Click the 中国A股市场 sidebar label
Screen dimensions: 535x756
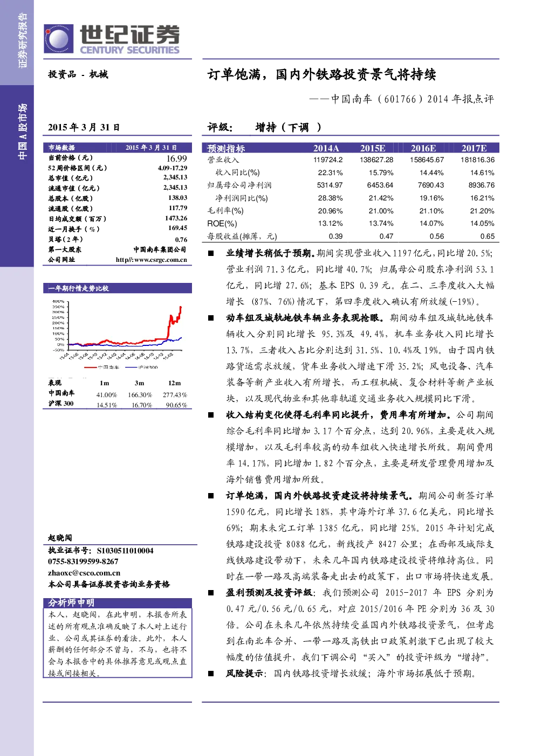[x=22, y=132]
